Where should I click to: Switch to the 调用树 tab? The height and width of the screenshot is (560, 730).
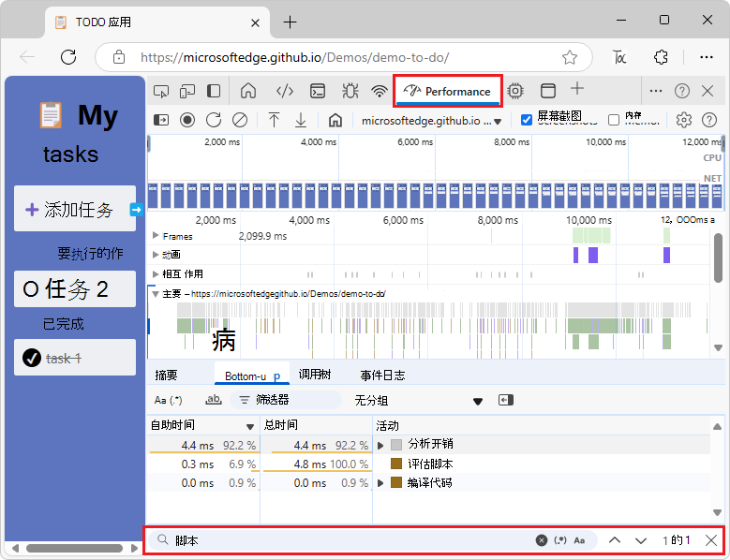click(315, 375)
